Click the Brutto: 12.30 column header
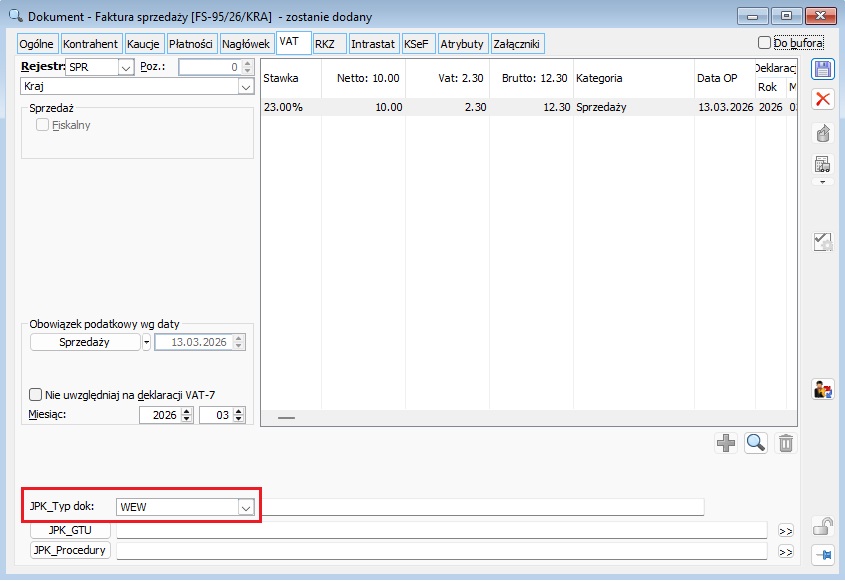Screen dimensions: 845x581 click(x=531, y=78)
